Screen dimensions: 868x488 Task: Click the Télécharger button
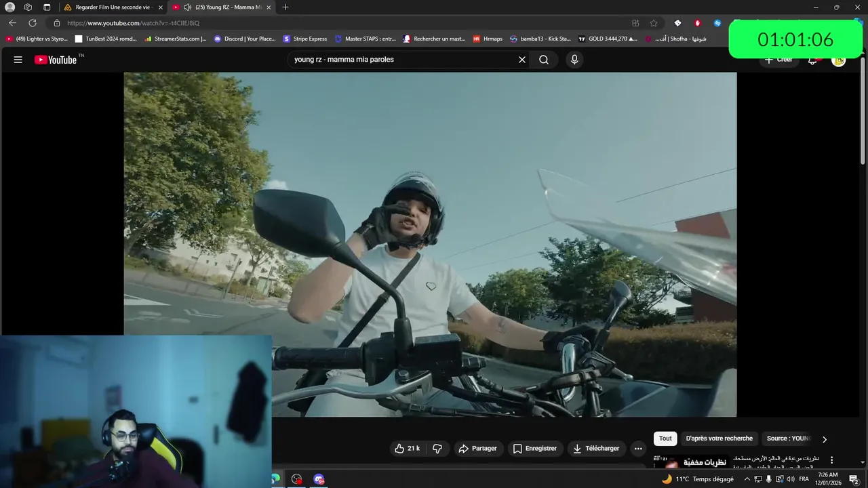tap(595, 448)
